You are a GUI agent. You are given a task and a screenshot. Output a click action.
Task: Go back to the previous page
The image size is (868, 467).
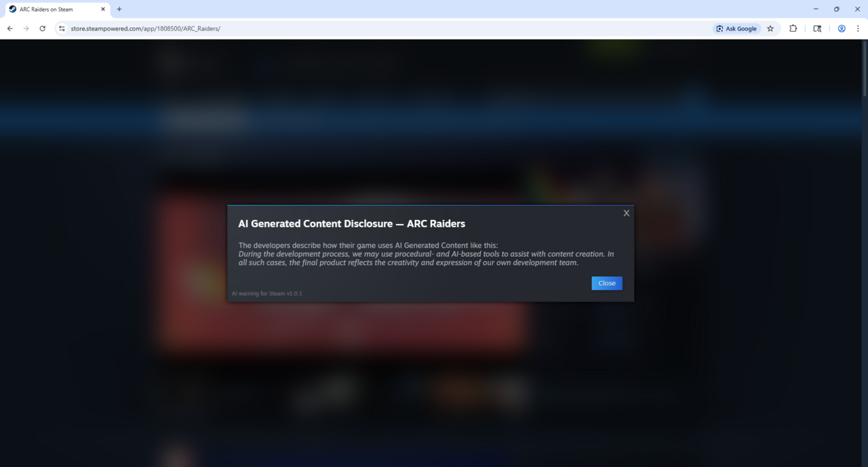9,29
